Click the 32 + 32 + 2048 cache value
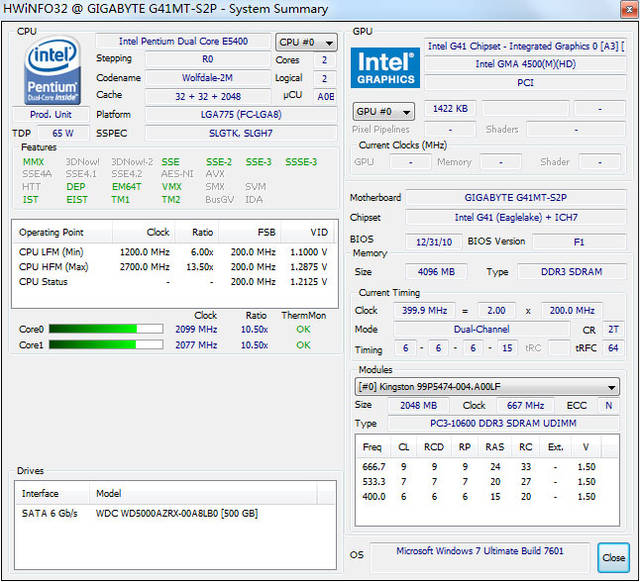640x582 pixels. pyautogui.click(x=207, y=96)
